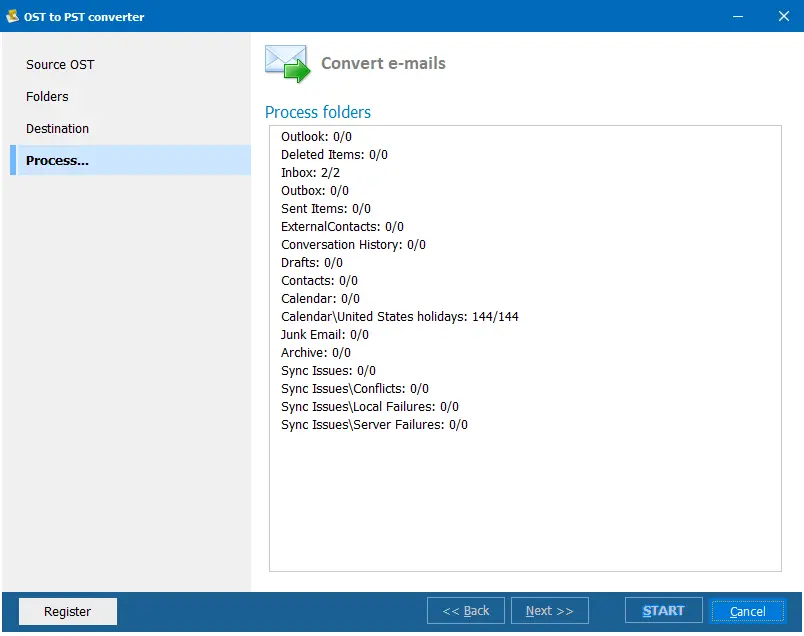The width and height of the screenshot is (804, 636).
Task: Hit the START button
Action: pos(663,611)
